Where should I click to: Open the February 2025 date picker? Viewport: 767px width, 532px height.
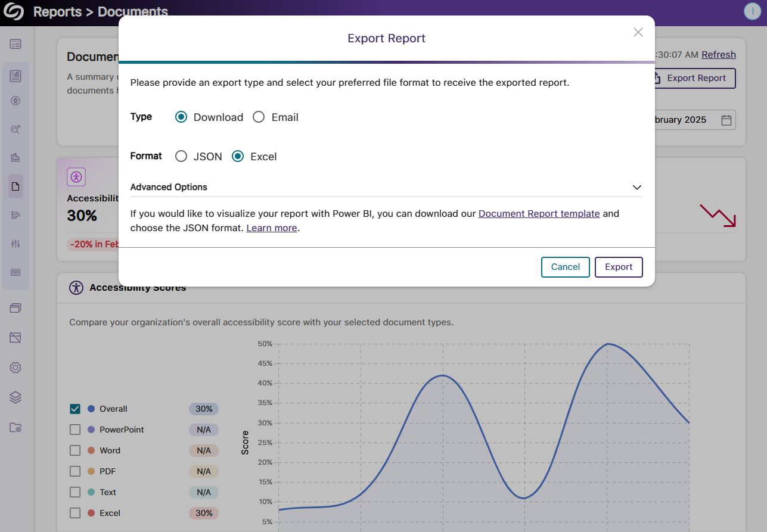pyautogui.click(x=694, y=120)
